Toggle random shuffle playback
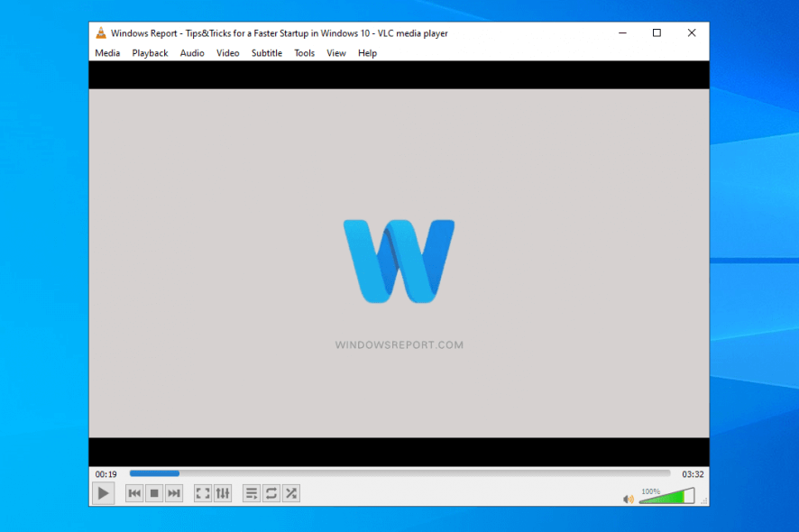This screenshot has width=799, height=532. (x=291, y=493)
